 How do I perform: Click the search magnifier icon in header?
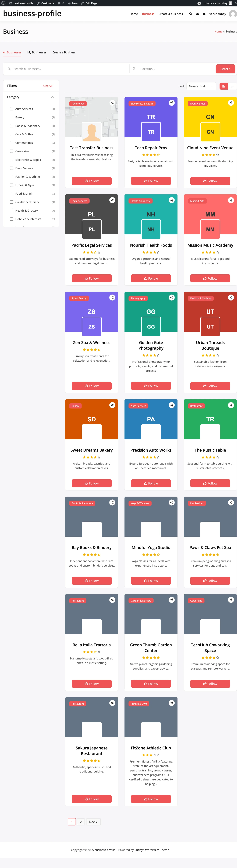[x=190, y=14]
